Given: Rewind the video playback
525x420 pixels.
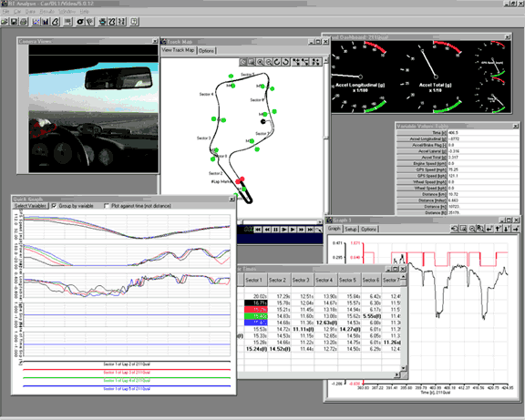Looking at the screenshot, I should pos(267,230).
